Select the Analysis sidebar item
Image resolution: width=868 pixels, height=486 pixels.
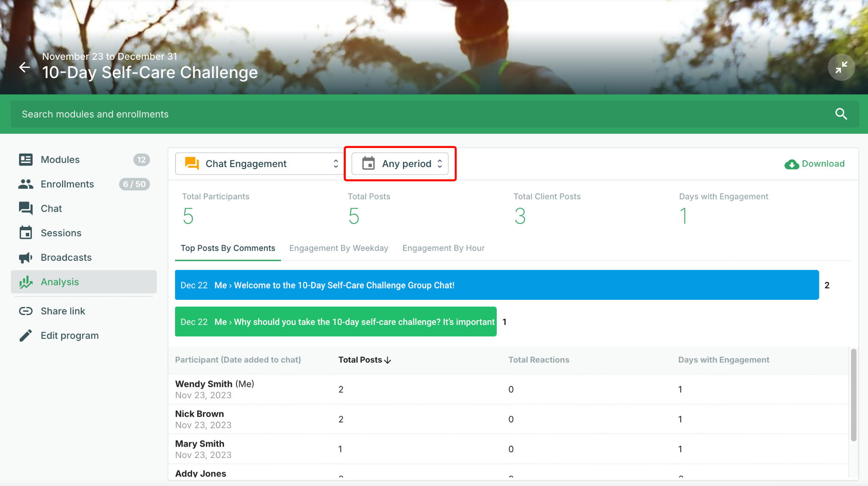click(x=84, y=282)
